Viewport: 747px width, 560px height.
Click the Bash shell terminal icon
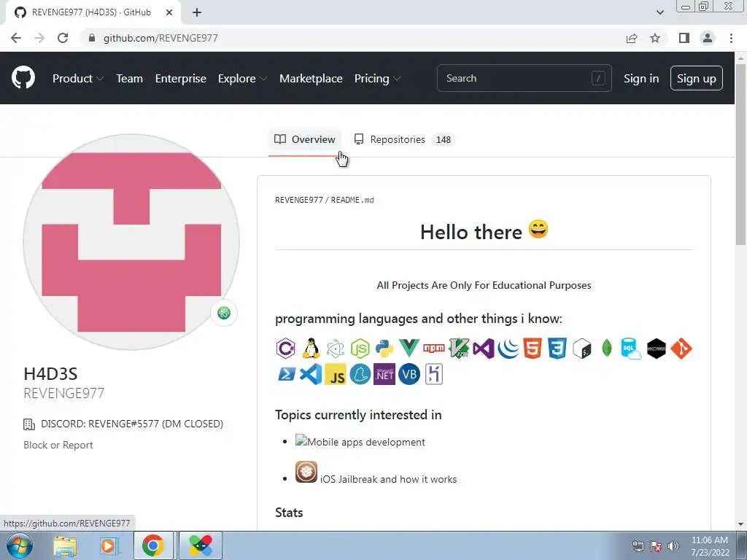click(x=582, y=348)
